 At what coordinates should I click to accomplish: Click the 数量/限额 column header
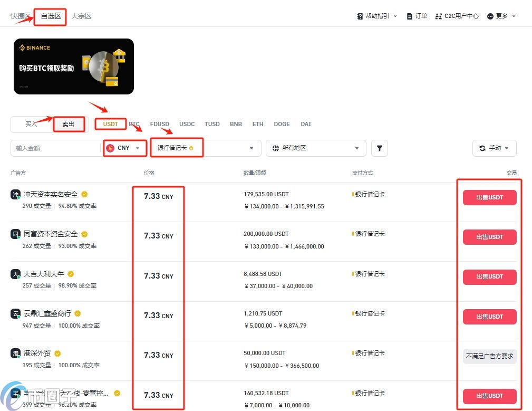[255, 173]
